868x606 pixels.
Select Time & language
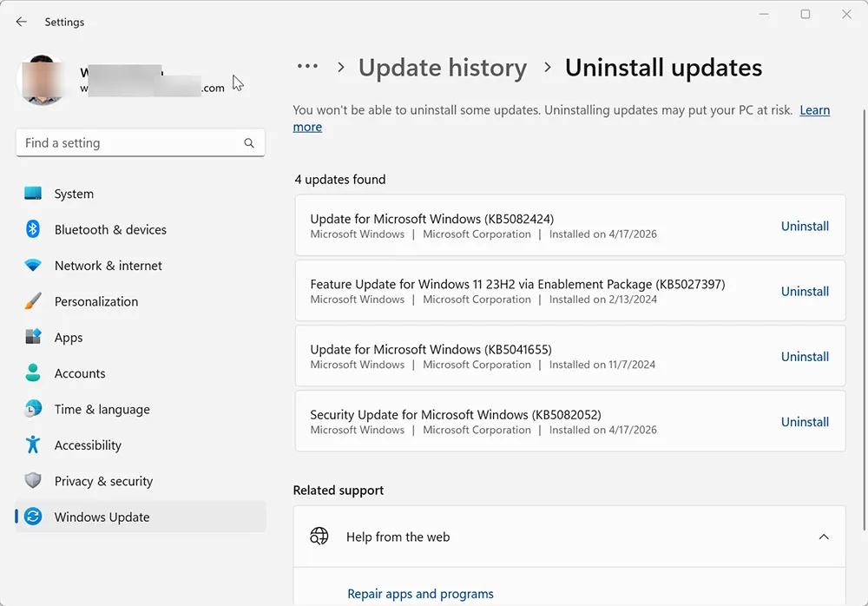140,410
